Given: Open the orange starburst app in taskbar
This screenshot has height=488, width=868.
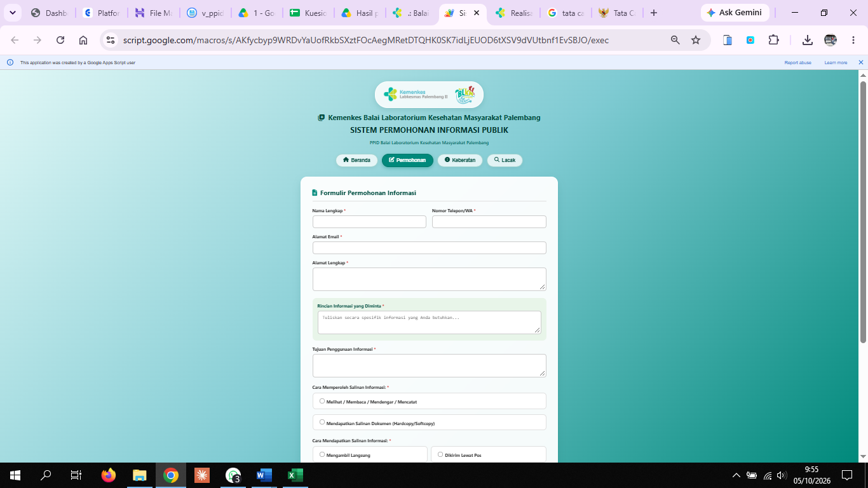Looking at the screenshot, I should [201, 475].
